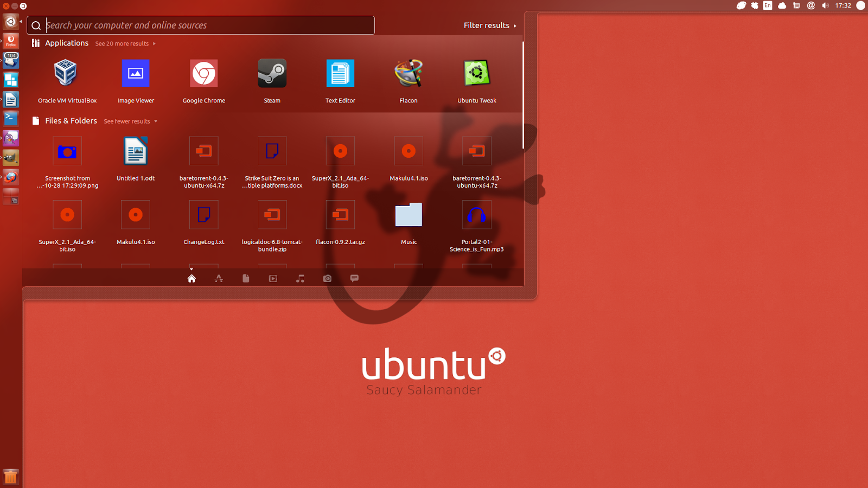Open the sound volume indicator
The height and width of the screenshot is (488, 868).
825,5
